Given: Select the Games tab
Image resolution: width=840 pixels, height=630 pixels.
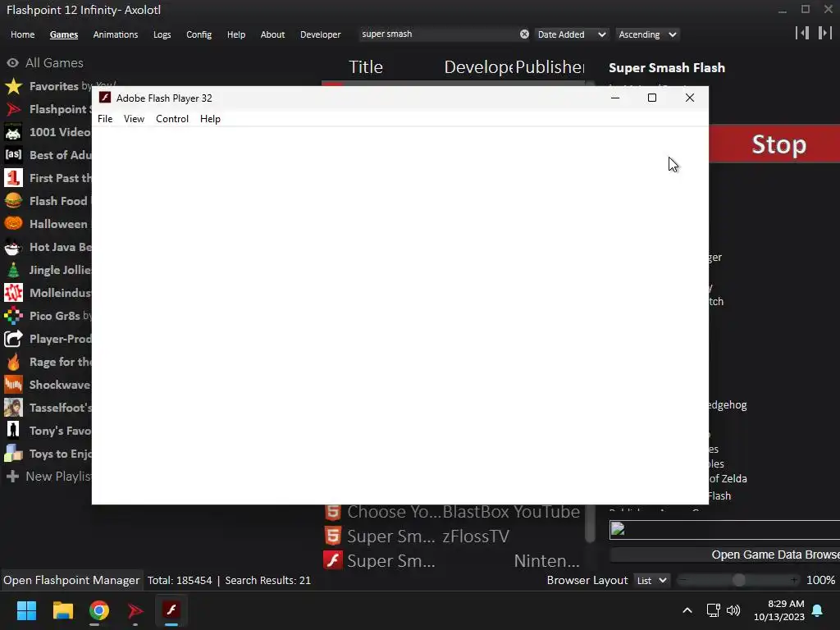Looking at the screenshot, I should point(64,34).
